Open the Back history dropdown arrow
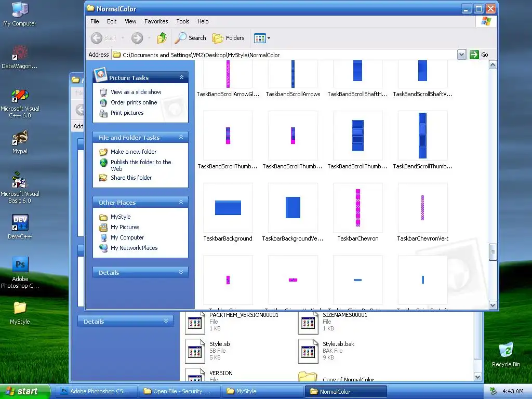 [123, 38]
